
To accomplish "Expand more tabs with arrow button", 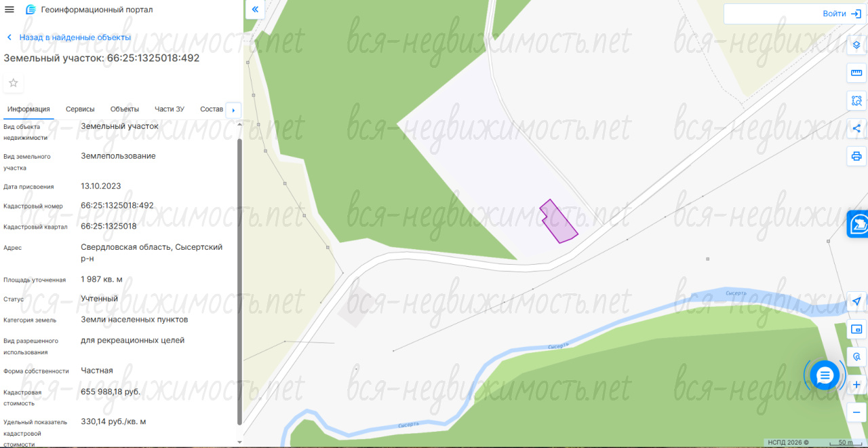I will point(233,110).
